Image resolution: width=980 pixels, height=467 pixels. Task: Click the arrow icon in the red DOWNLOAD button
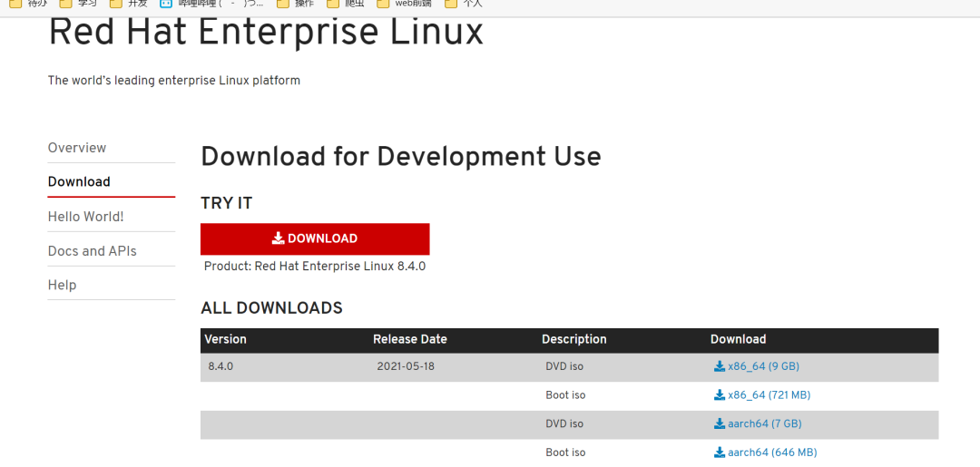click(279, 238)
